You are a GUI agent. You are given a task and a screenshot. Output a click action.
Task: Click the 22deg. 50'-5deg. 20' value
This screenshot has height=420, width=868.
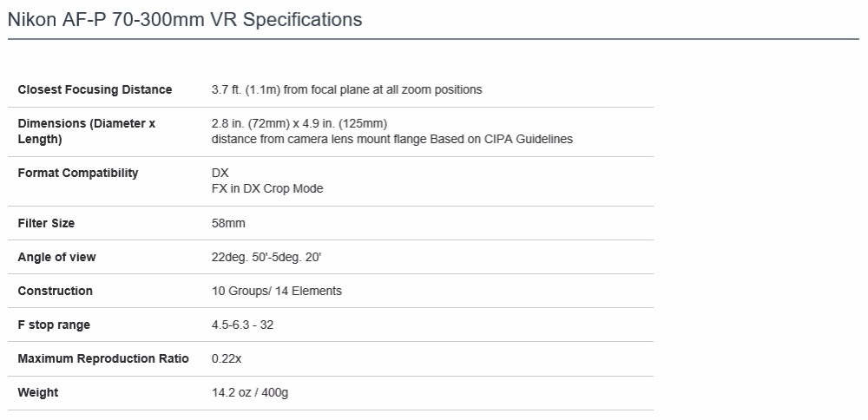coord(266,257)
